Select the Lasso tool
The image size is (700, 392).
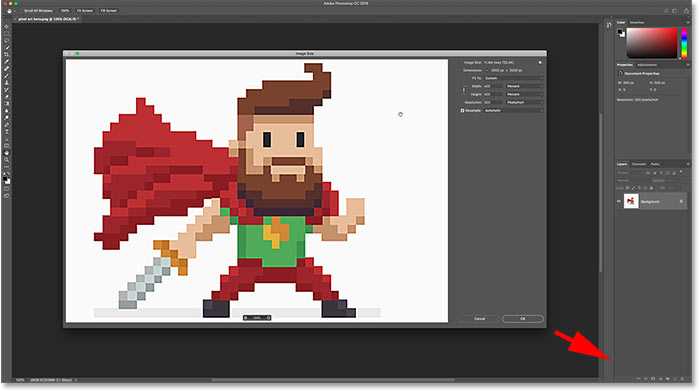tap(6, 41)
